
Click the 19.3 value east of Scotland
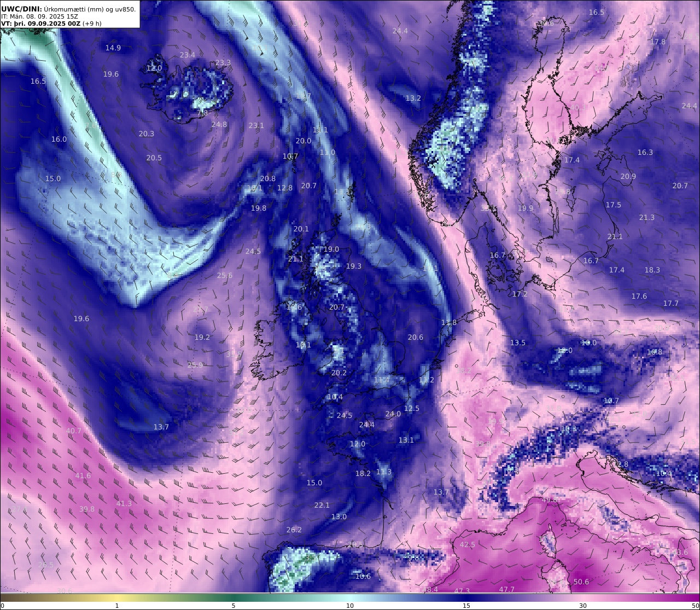click(353, 266)
